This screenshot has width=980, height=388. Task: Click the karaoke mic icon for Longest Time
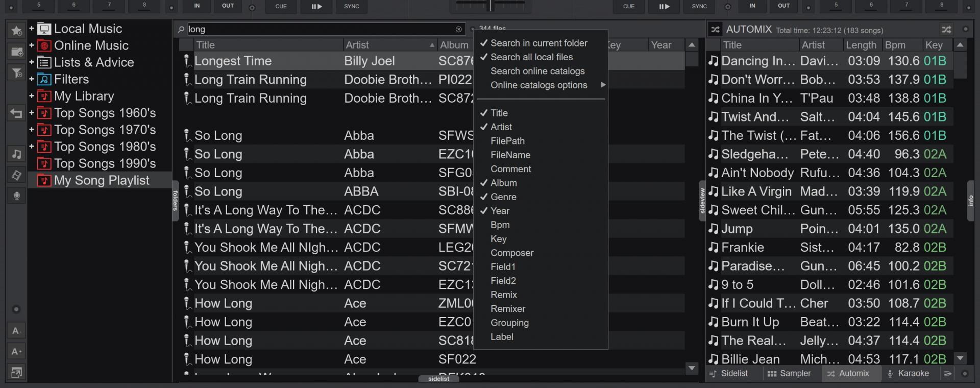coord(187,61)
